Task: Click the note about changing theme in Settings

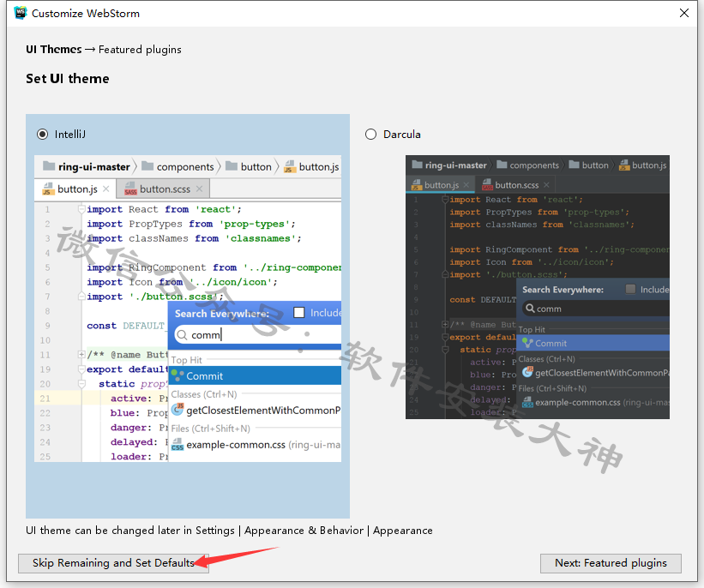Action: (229, 531)
